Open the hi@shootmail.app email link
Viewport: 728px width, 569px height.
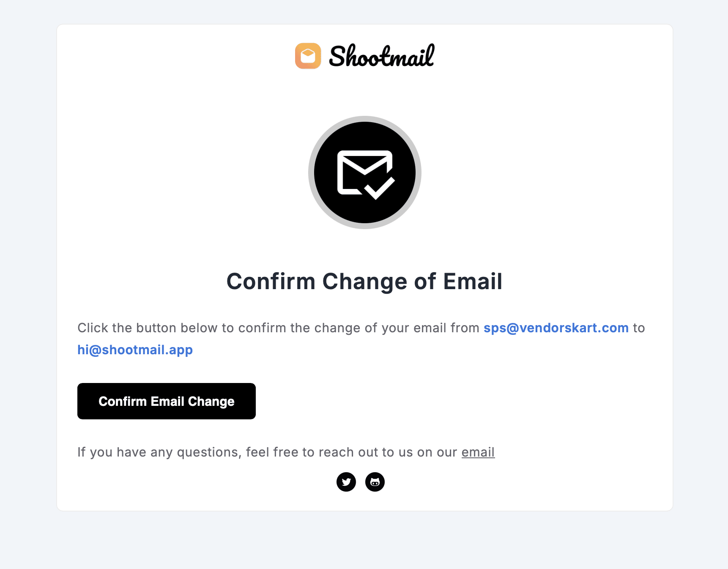pyautogui.click(x=135, y=350)
